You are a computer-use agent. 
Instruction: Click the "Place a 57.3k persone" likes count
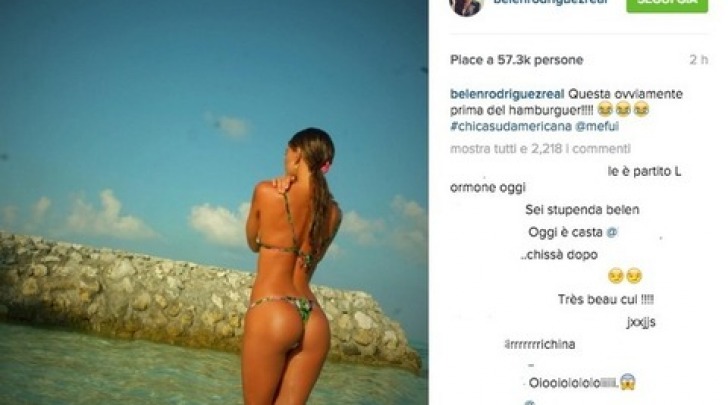point(516,60)
